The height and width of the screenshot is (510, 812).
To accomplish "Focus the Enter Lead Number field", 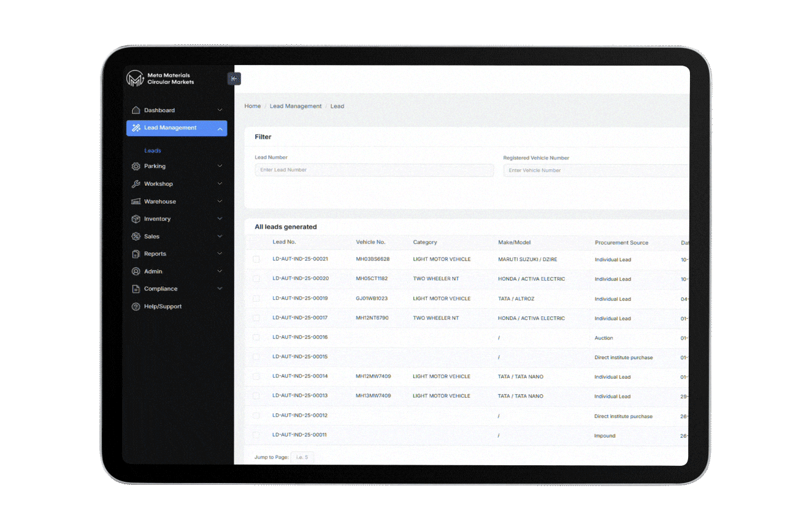I will tap(374, 170).
